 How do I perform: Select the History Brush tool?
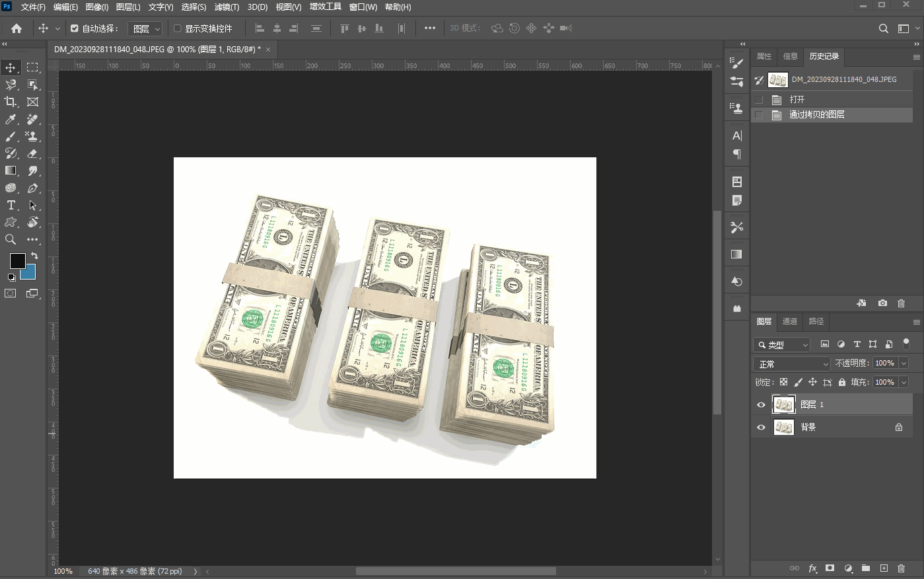point(11,153)
